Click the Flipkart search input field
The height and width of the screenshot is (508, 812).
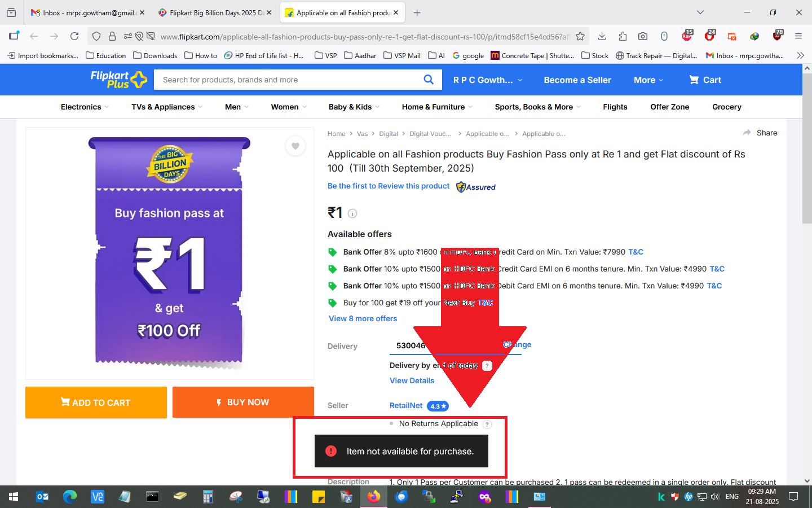[x=288, y=80]
